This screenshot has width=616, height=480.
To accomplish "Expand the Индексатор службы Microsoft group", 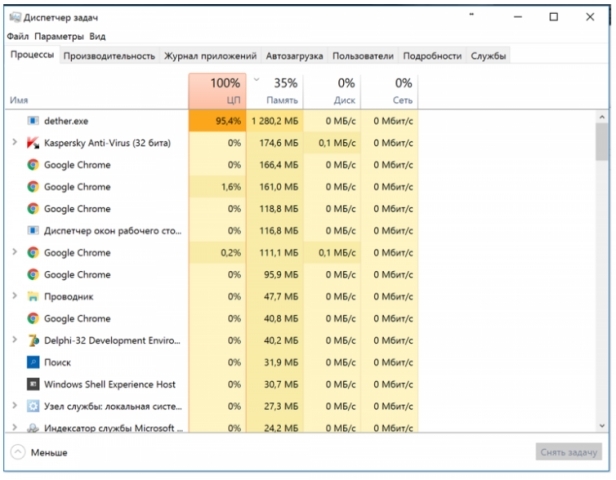I will click(x=15, y=427).
